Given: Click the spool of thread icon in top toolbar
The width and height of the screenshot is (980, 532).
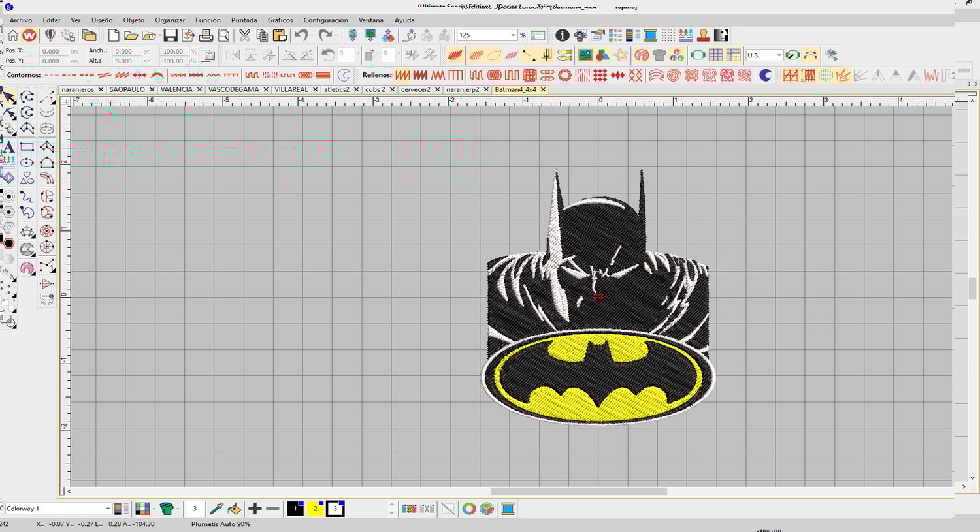Looking at the screenshot, I should tap(651, 35).
